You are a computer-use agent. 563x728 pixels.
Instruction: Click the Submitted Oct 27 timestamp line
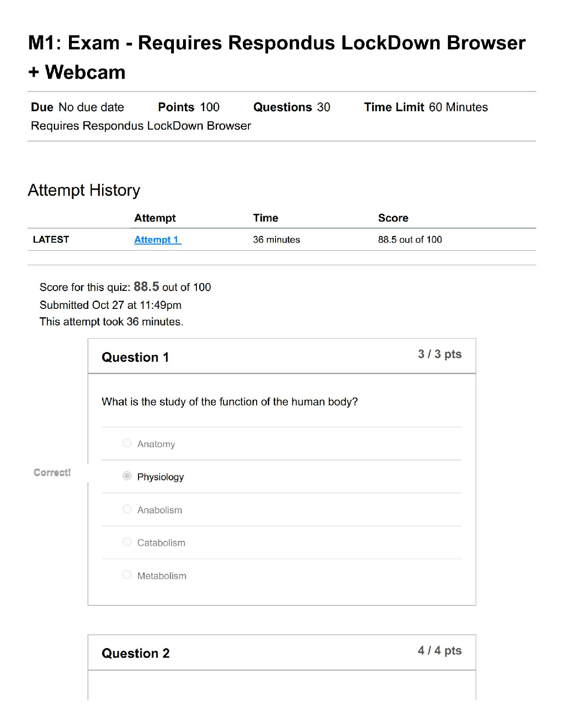click(110, 305)
